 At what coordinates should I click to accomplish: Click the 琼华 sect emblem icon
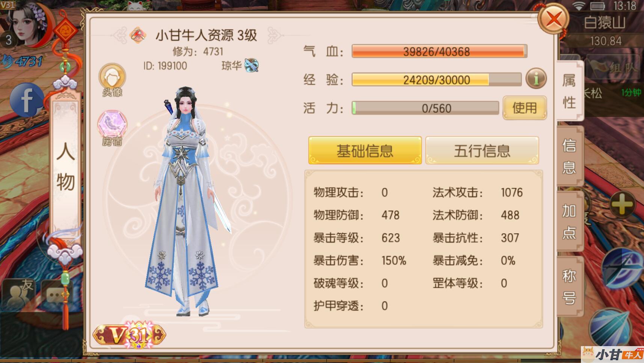tap(251, 66)
